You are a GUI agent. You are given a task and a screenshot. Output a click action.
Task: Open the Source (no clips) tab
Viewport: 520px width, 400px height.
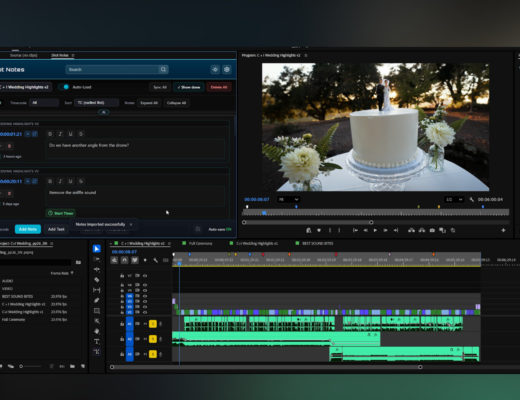click(24, 55)
